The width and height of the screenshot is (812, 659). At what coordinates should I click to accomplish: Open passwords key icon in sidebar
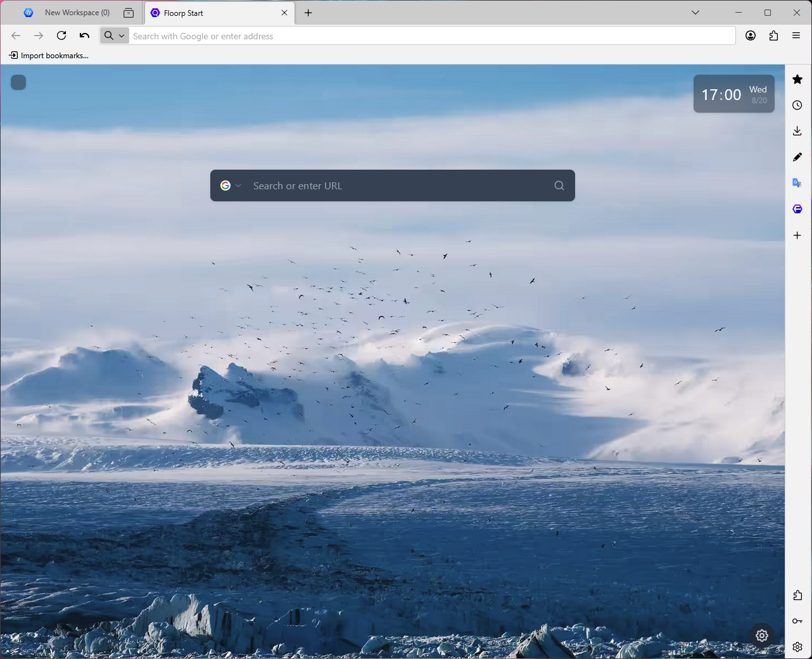point(797,621)
